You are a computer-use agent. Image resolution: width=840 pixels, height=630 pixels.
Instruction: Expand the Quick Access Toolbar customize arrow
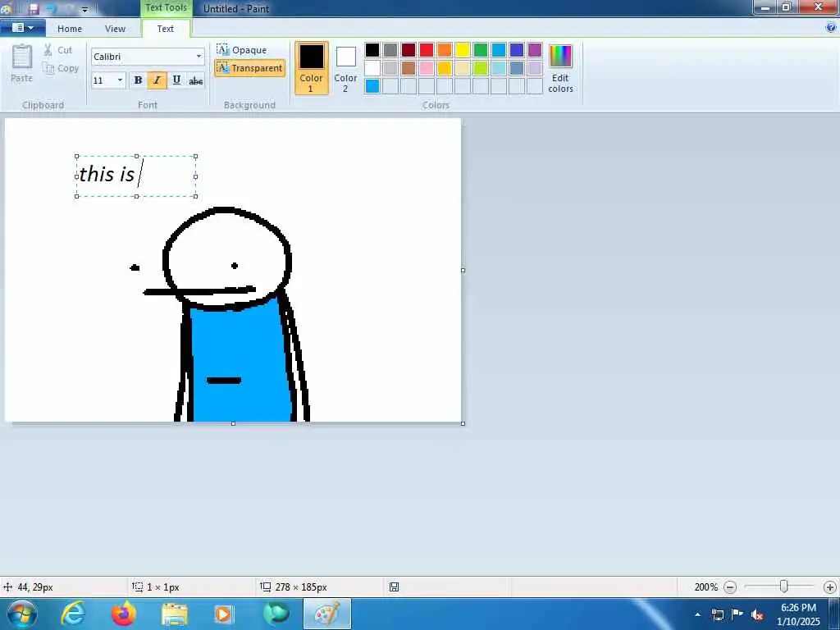(x=84, y=9)
